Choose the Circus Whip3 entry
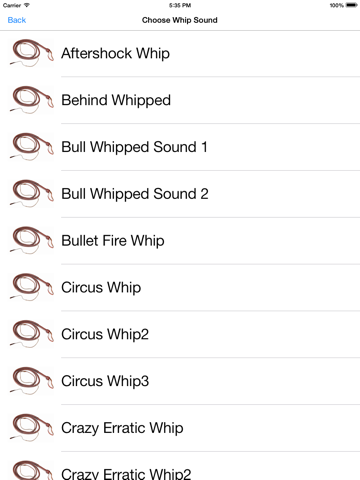Image resolution: width=360 pixels, height=480 pixels. tap(105, 381)
